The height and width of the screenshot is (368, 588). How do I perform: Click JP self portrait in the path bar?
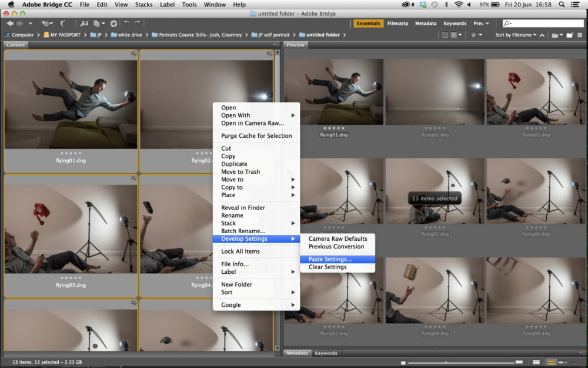(x=270, y=35)
